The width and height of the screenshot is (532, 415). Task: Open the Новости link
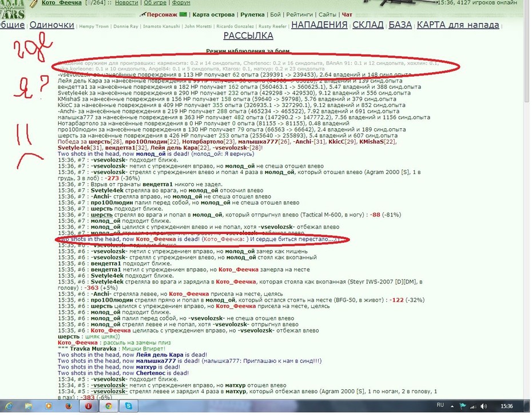point(126,3)
